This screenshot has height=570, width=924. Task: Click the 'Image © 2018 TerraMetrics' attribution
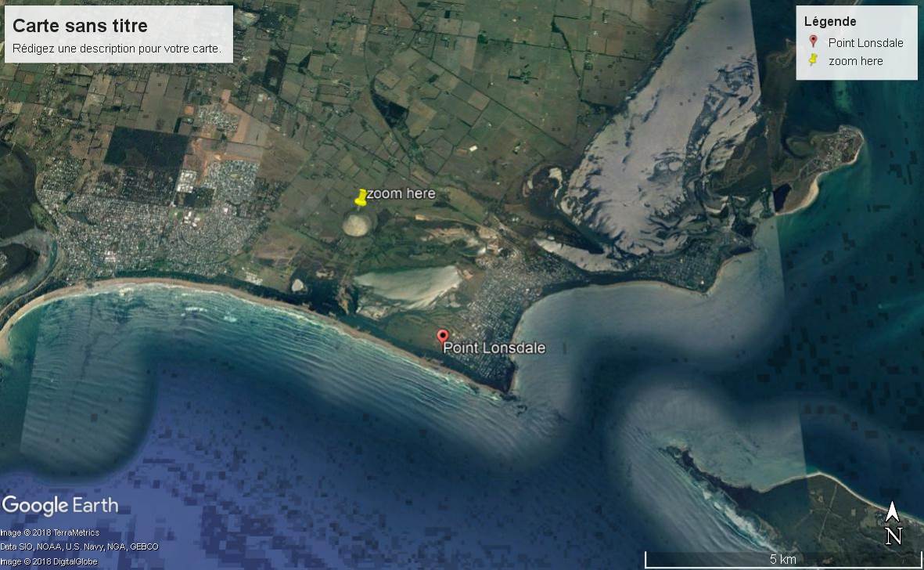point(50,533)
